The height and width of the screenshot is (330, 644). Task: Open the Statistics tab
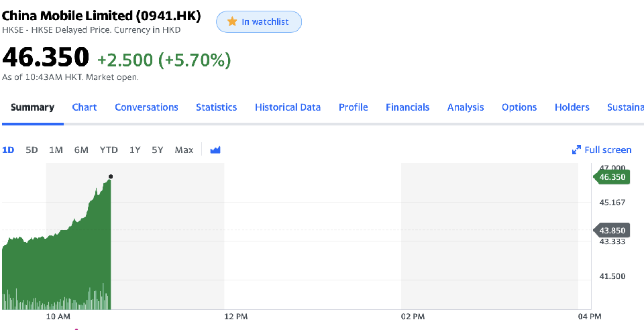[x=216, y=107]
